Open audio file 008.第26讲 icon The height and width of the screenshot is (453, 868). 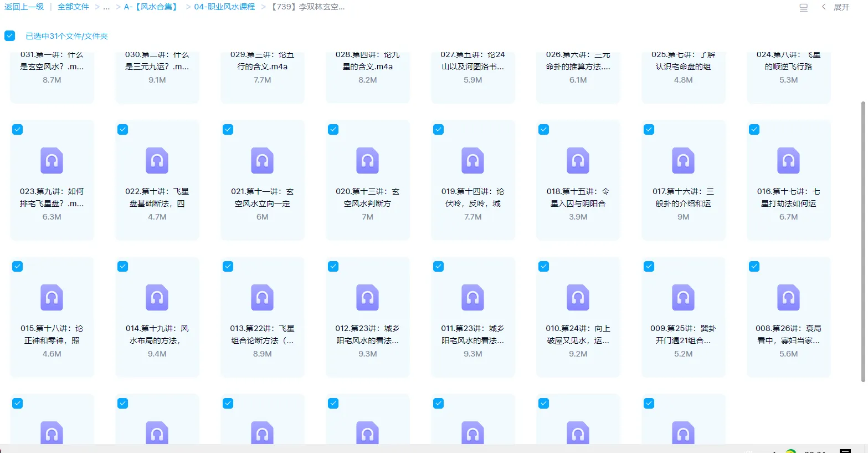(788, 298)
